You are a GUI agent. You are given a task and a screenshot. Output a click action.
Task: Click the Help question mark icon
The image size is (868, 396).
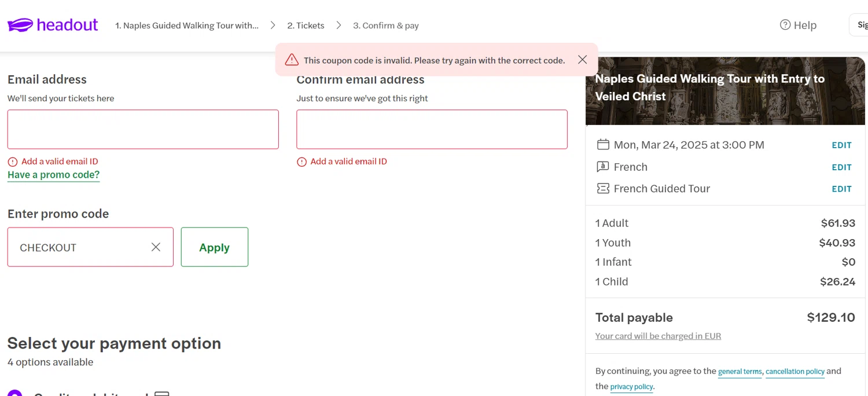[785, 25]
